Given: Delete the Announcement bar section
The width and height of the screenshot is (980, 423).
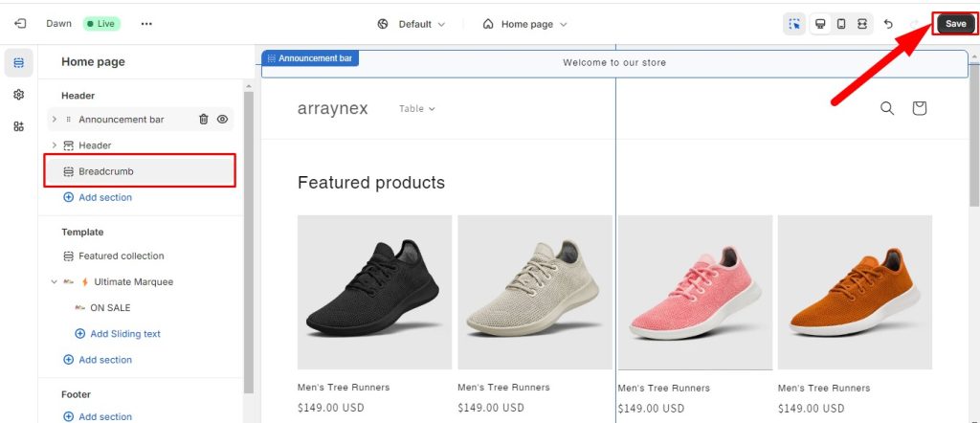Looking at the screenshot, I should 203,120.
